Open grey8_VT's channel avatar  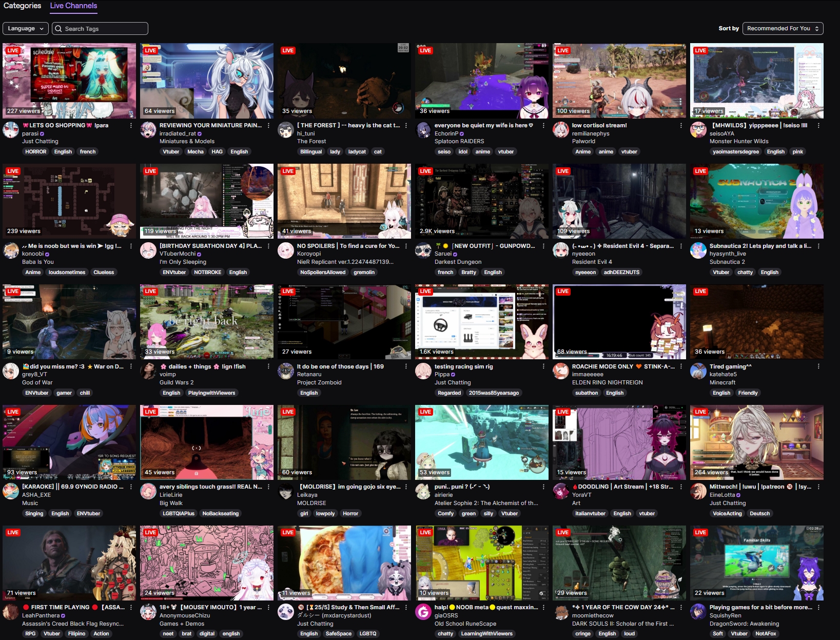click(11, 371)
